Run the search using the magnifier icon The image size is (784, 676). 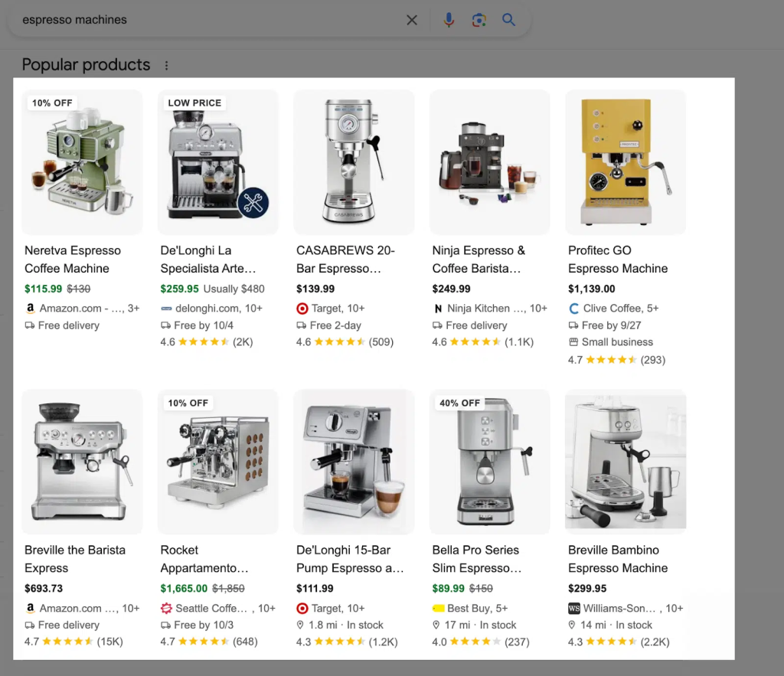[x=508, y=20]
